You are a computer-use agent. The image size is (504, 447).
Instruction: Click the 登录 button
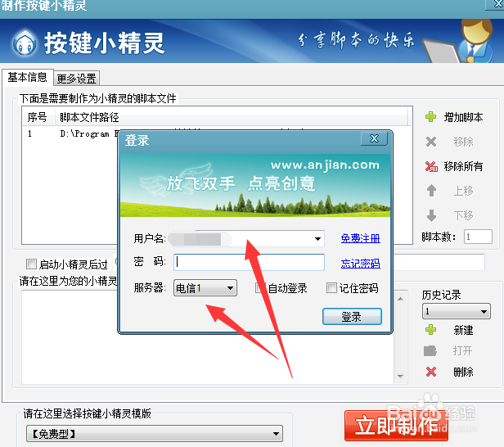352,317
